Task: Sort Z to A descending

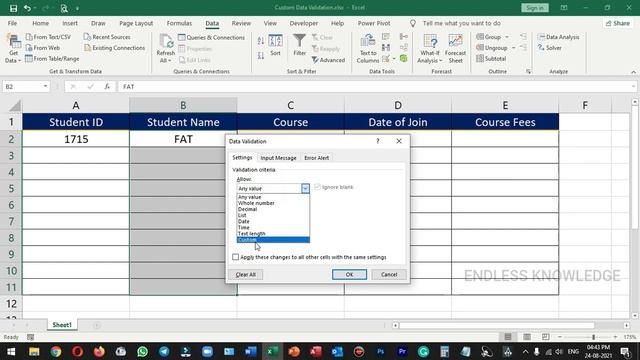Action: (x=261, y=55)
